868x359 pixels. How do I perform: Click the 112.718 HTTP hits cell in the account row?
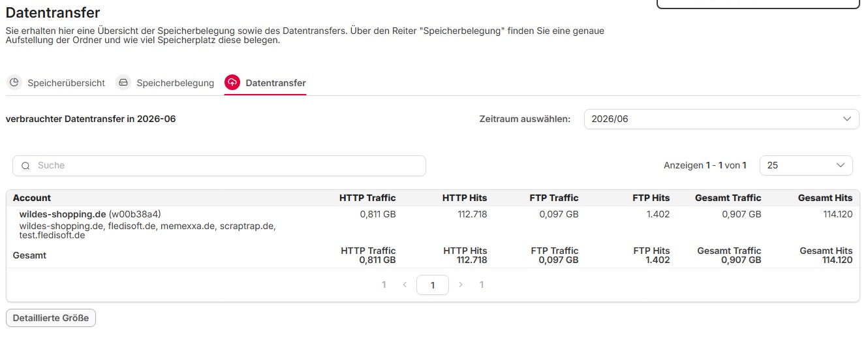(x=473, y=214)
